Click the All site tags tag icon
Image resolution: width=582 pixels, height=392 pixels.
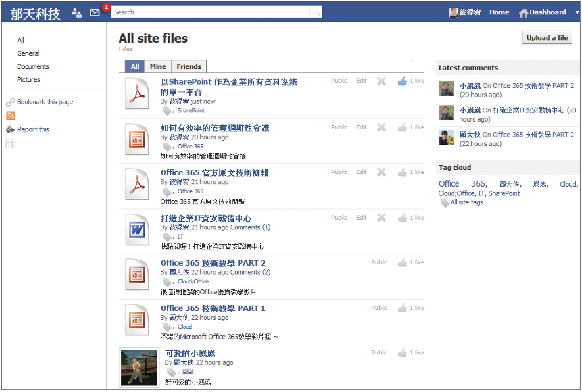(445, 203)
